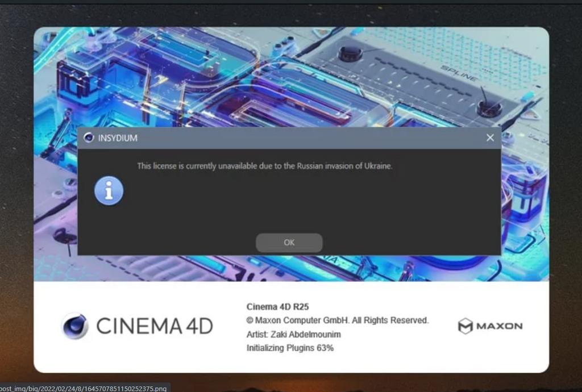
Task: Close the INSYDIUM dialog with the X
Action: [490, 137]
